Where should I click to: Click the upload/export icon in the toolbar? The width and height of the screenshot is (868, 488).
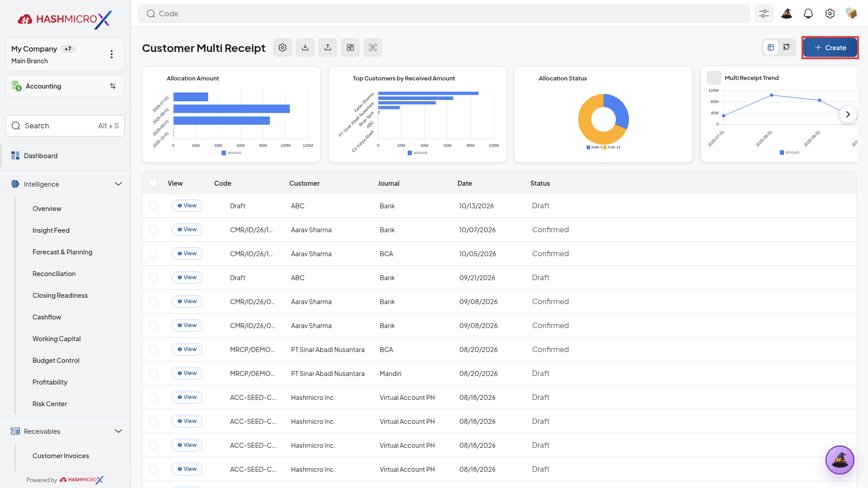328,47
